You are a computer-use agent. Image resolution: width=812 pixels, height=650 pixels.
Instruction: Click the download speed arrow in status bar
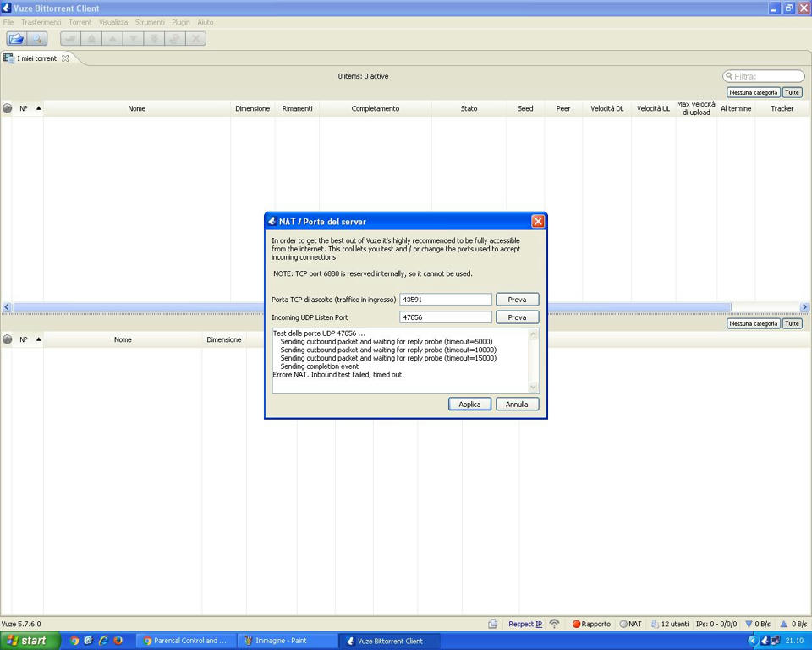click(749, 624)
